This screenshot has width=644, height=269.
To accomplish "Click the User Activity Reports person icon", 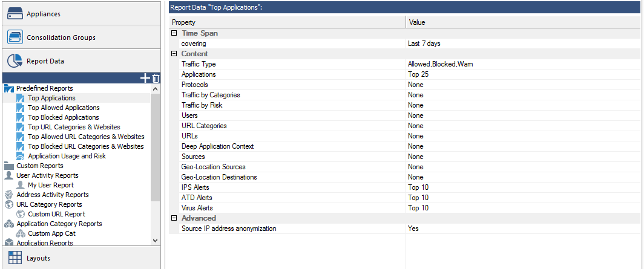I will pos(9,175).
